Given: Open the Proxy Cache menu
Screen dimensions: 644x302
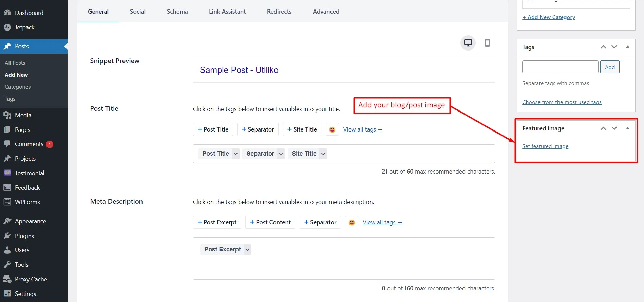Looking at the screenshot, I should [x=31, y=279].
